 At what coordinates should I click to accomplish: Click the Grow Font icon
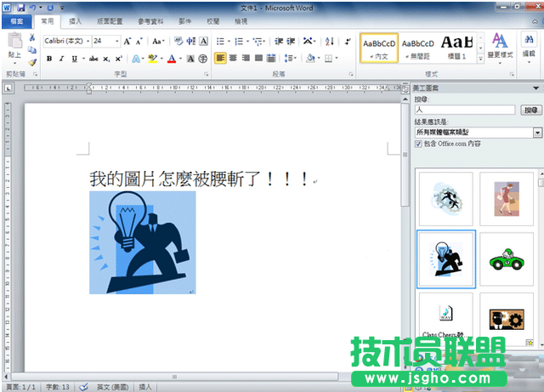click(x=127, y=42)
